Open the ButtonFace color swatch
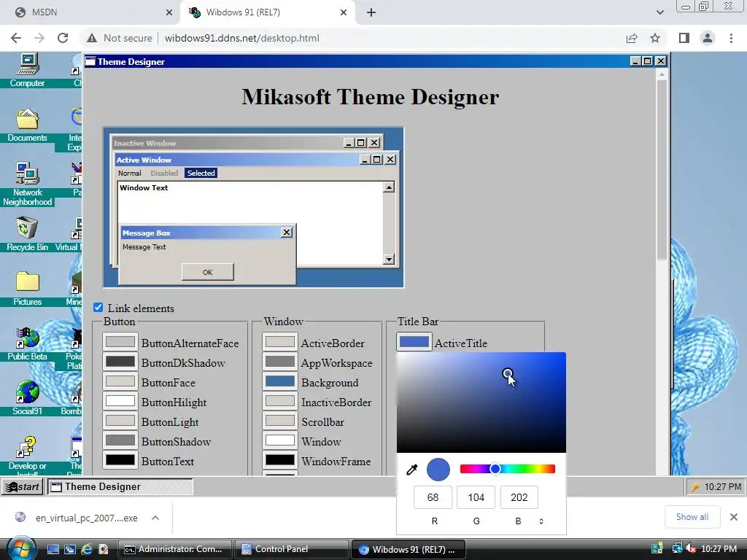The height and width of the screenshot is (560, 747). (120, 381)
